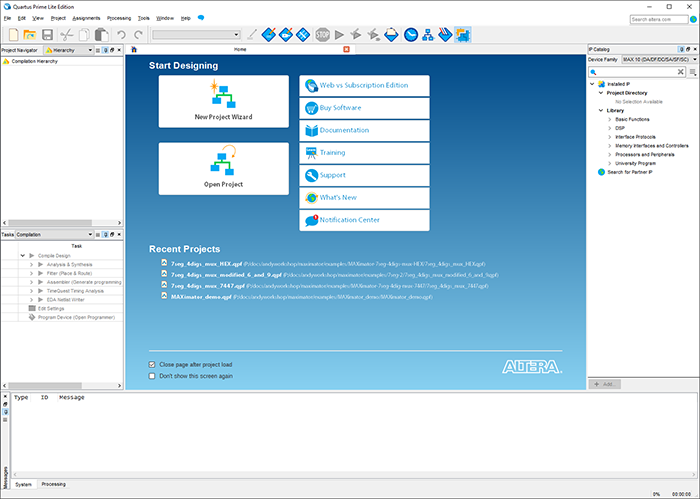Click the Open Project tile
Screen dimensions: 700x499
pyautogui.click(x=224, y=169)
